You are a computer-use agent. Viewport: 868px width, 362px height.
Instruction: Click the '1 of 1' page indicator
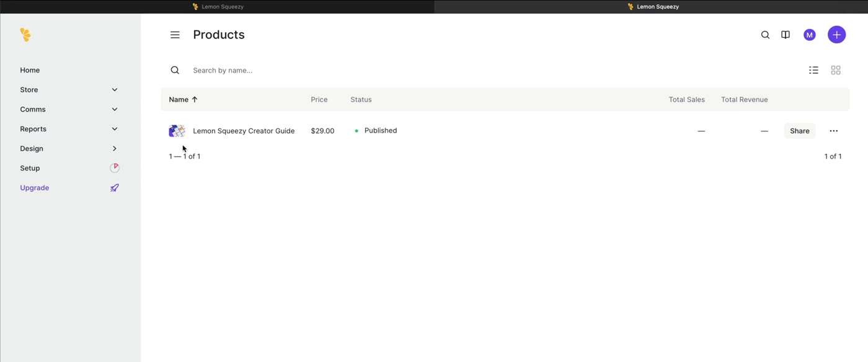(x=833, y=156)
